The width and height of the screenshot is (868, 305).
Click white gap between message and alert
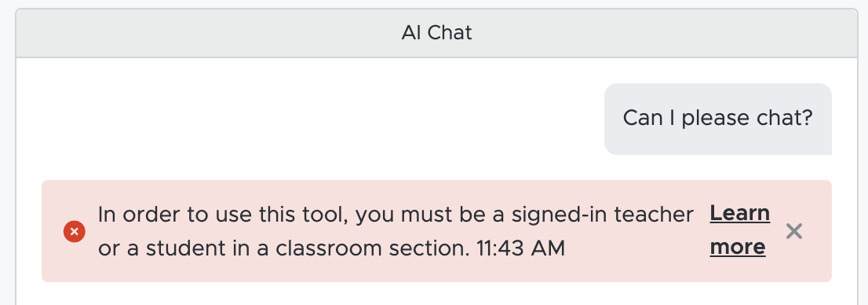coord(436,167)
